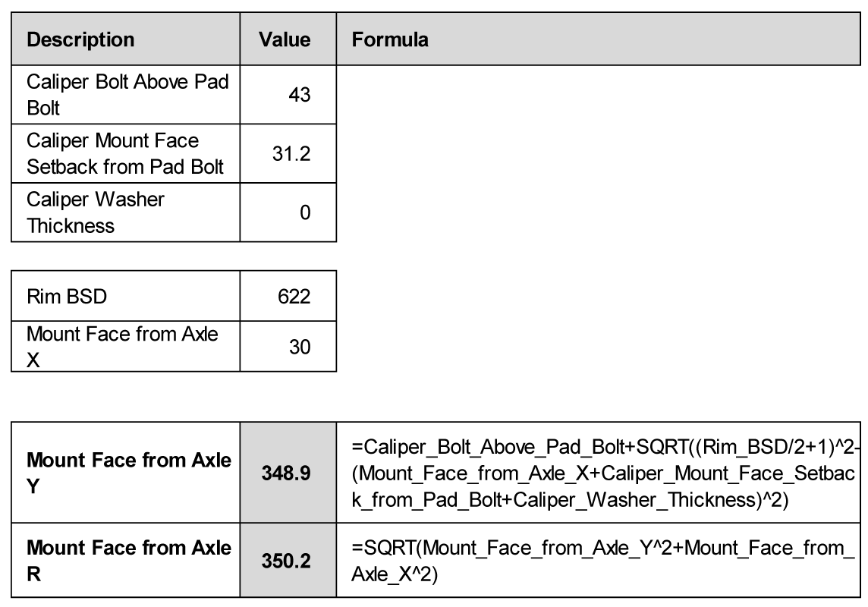The height and width of the screenshot is (607, 868).
Task: Click the Formula column header
Action: (390, 39)
